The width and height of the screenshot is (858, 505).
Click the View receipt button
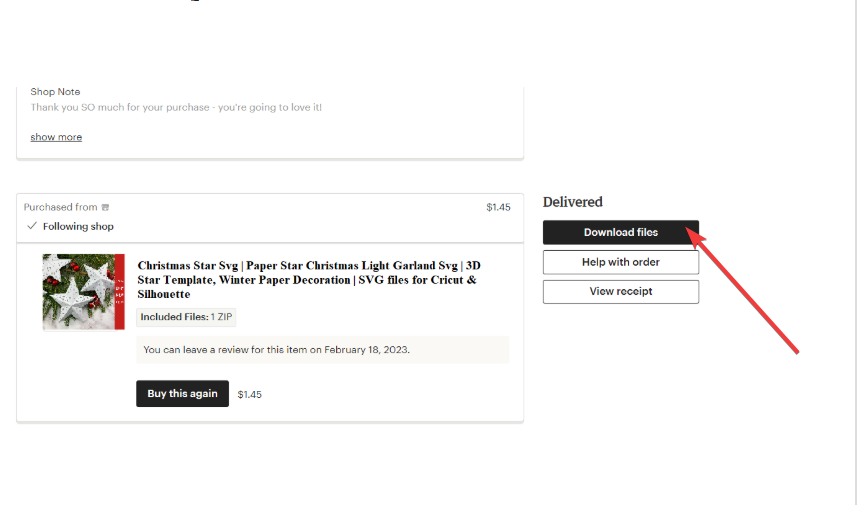point(620,291)
